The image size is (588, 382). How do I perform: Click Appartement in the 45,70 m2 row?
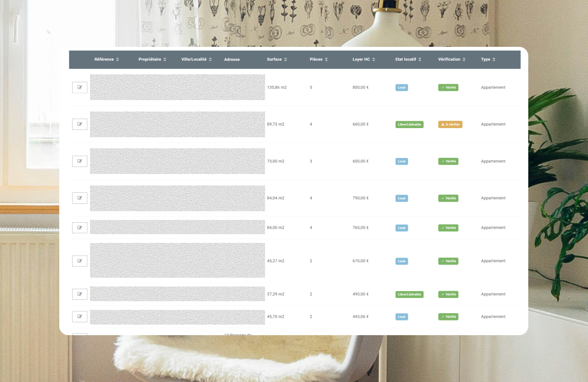(x=493, y=316)
